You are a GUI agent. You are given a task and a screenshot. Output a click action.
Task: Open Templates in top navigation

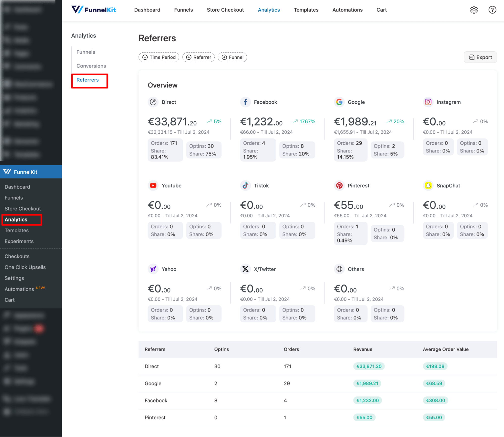coord(306,10)
